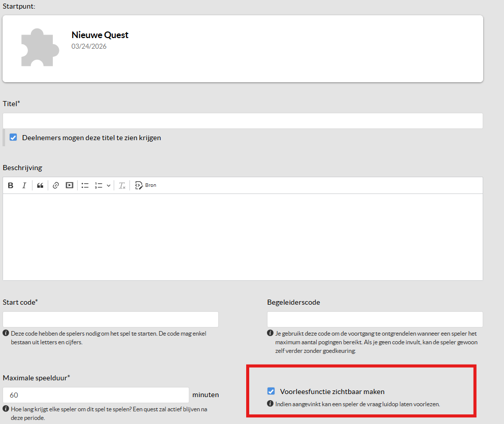Click the remove formatting icon
Viewport: 504px width, 424px height.
pos(122,185)
